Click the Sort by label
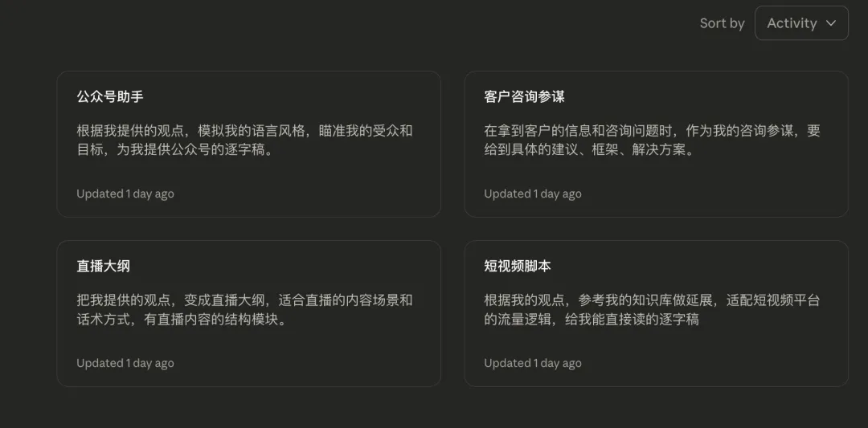This screenshot has width=868, height=428. click(x=722, y=23)
